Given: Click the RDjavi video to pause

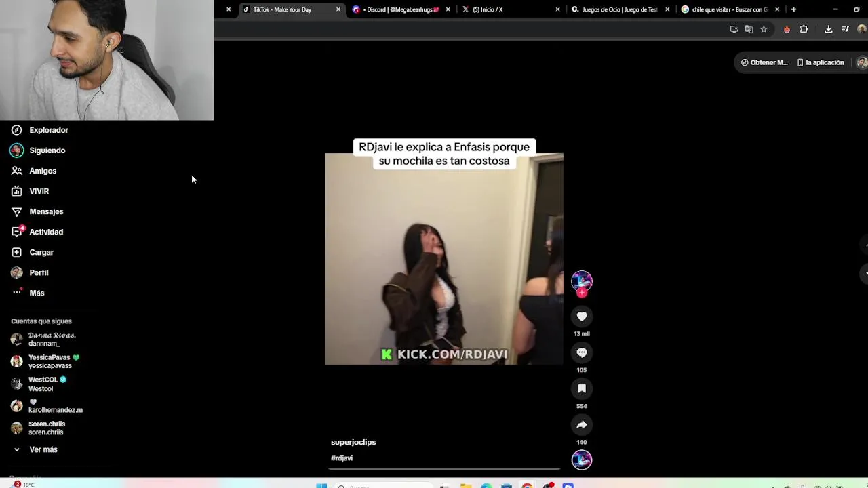Looking at the screenshot, I should [444, 259].
